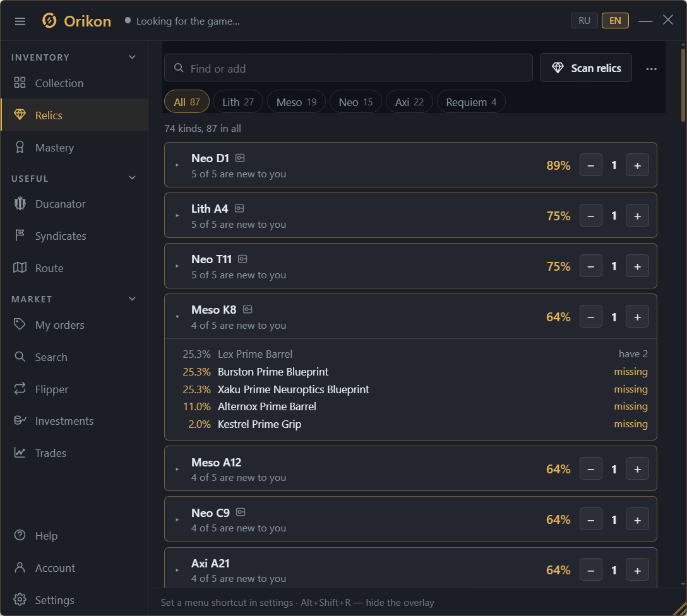The width and height of the screenshot is (687, 616).
Task: Select the All 87 filter tab
Action: (x=187, y=102)
